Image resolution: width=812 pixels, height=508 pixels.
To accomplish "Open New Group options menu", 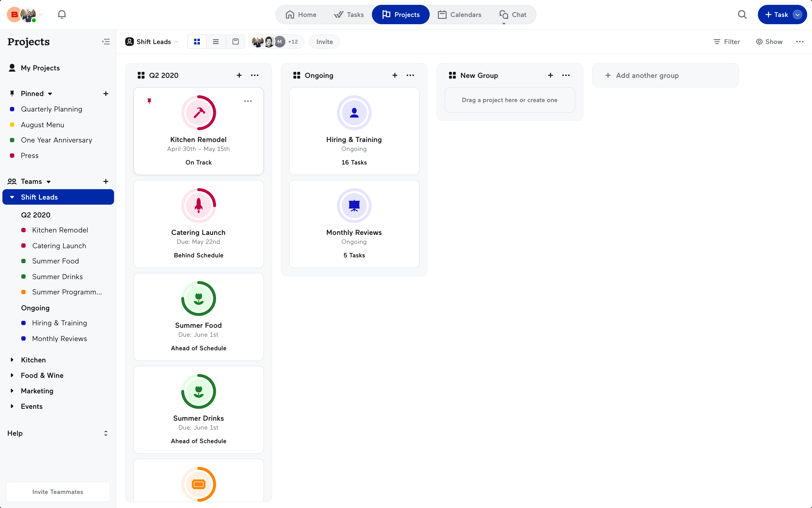I will pyautogui.click(x=566, y=75).
